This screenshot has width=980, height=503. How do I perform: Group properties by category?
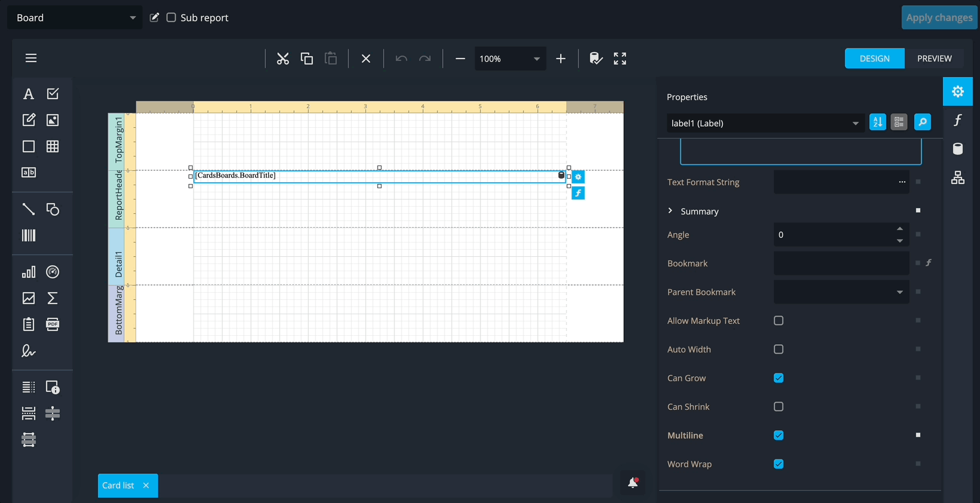(899, 122)
